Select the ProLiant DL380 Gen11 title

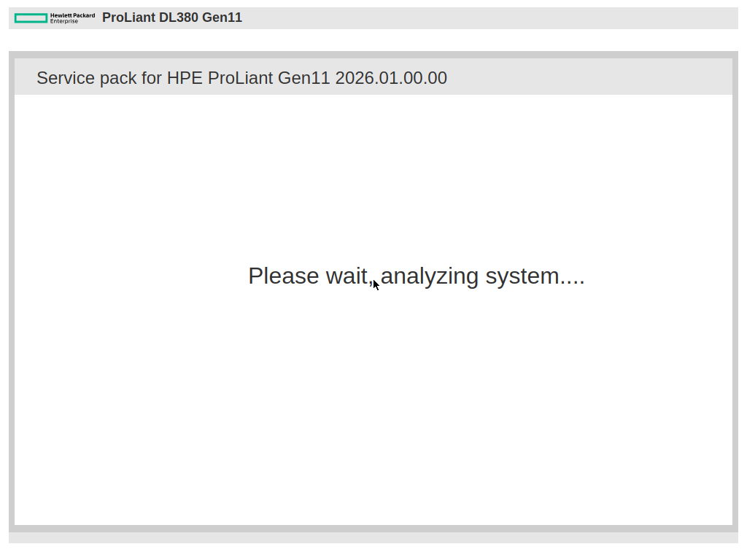[x=172, y=17]
